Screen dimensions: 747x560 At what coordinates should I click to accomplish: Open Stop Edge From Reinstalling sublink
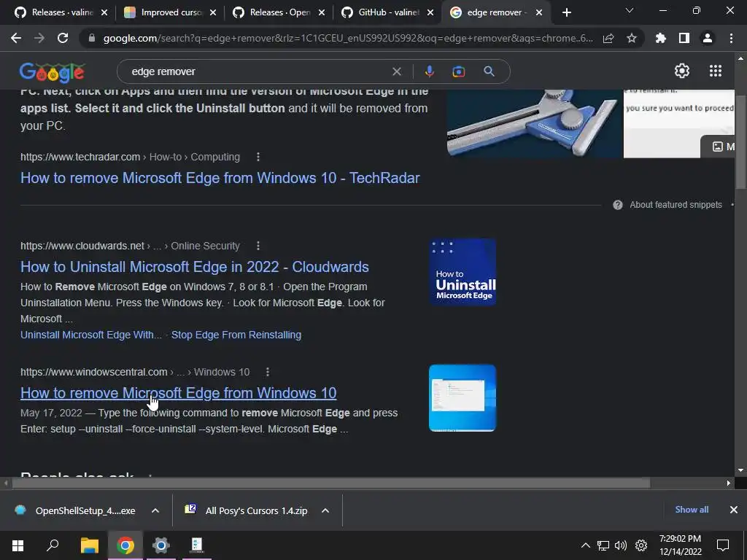(236, 335)
